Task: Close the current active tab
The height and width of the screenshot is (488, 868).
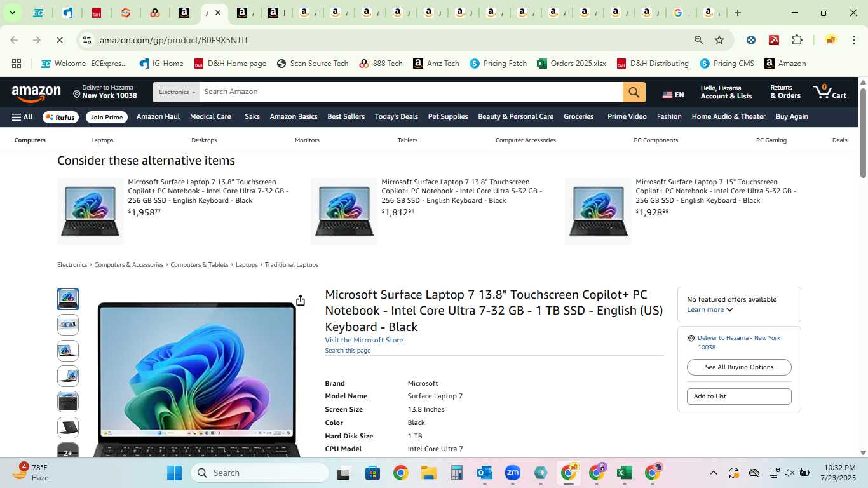Action: click(x=217, y=13)
